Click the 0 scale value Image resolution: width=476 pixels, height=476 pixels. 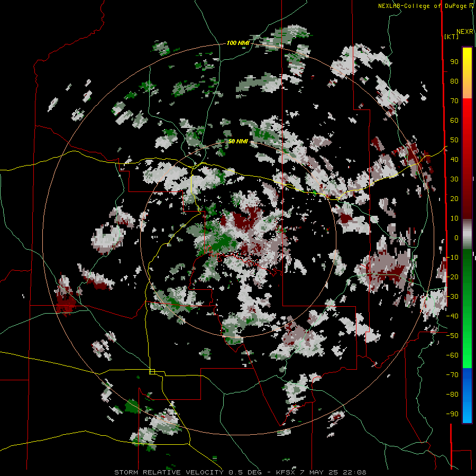456,237
